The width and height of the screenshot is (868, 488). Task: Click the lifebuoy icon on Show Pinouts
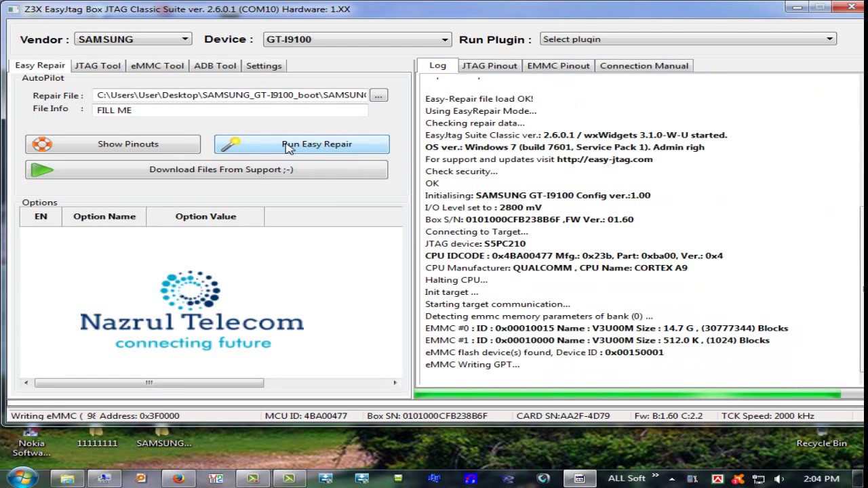[42, 144]
